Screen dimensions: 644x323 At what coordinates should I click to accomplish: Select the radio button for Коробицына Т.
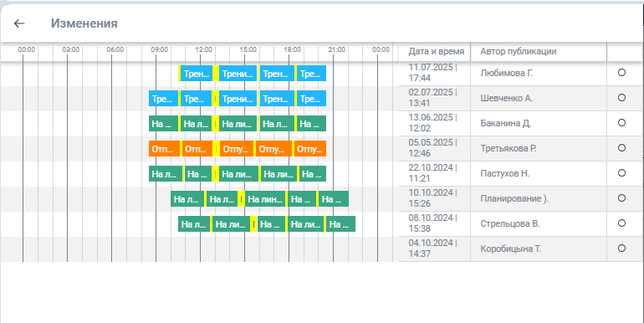[621, 248]
